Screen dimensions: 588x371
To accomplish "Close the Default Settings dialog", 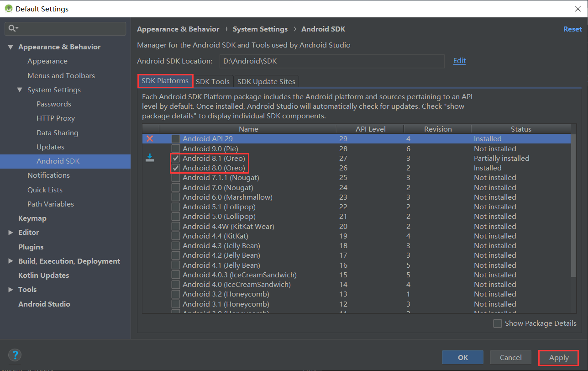I will point(578,8).
